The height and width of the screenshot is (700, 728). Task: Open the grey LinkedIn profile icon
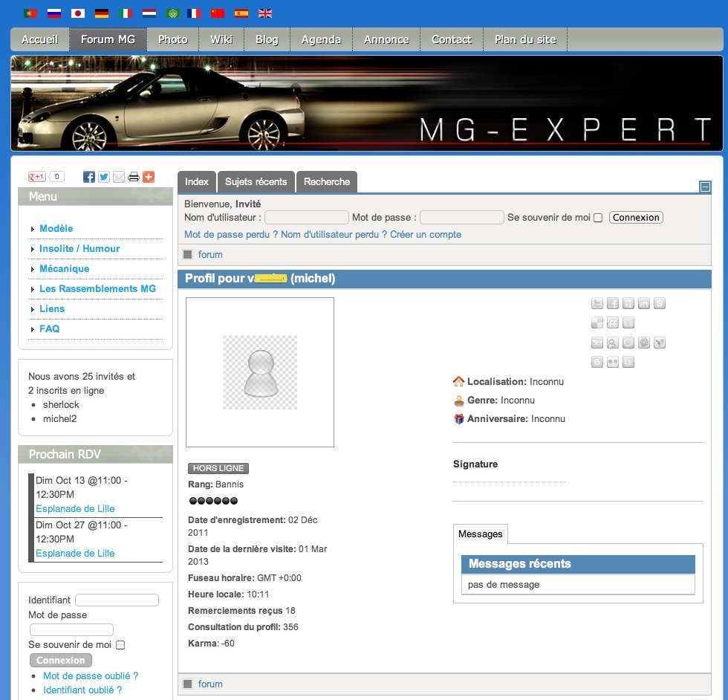click(x=644, y=303)
